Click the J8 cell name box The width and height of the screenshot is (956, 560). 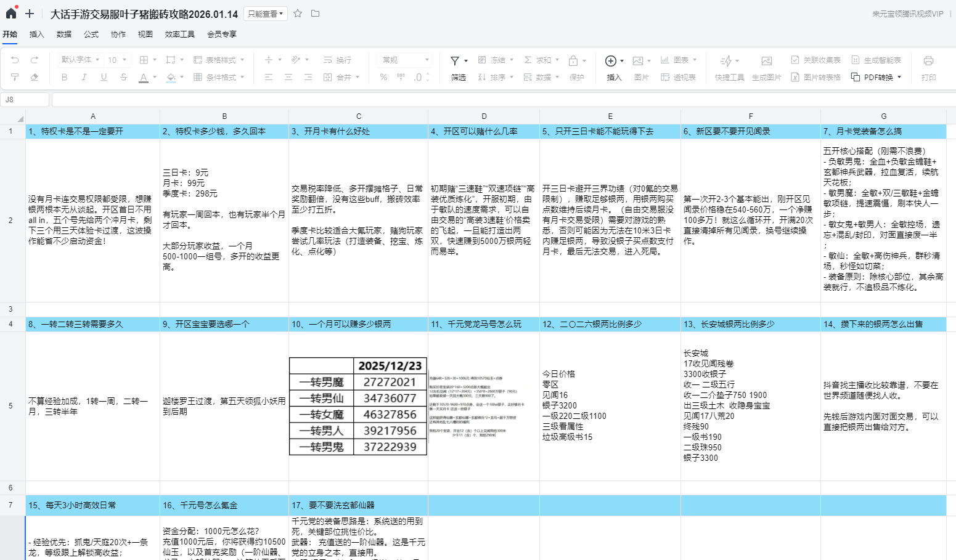point(25,100)
